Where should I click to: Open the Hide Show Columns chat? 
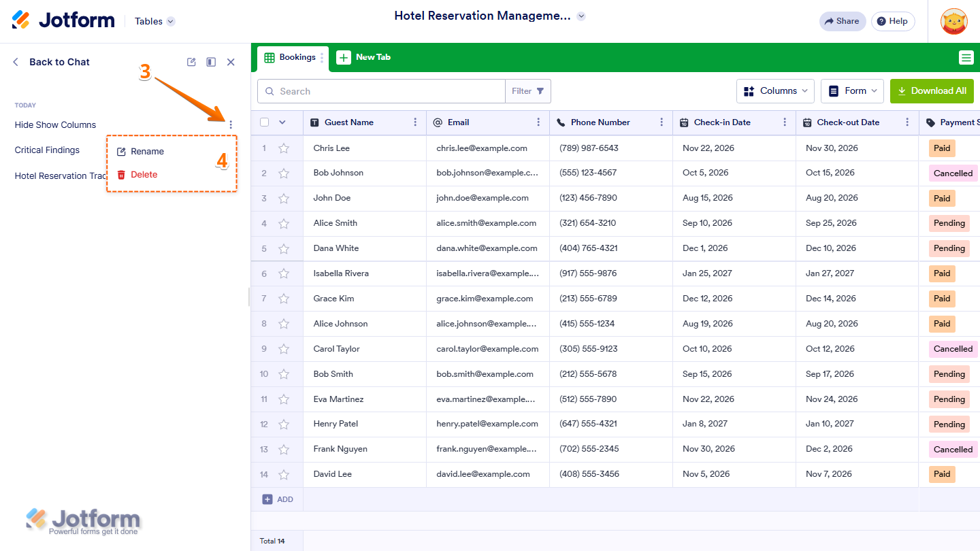point(55,125)
